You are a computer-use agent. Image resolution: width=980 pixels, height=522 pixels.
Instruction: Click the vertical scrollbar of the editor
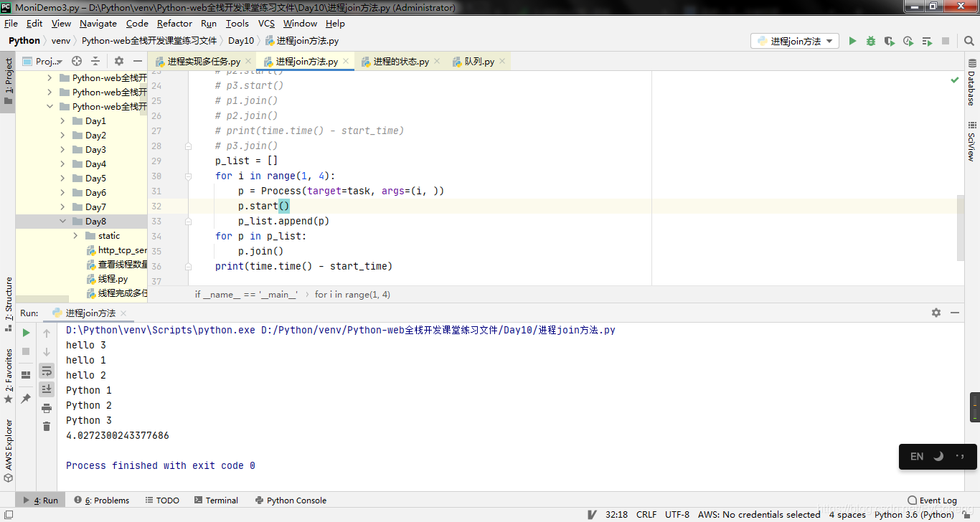click(x=960, y=227)
